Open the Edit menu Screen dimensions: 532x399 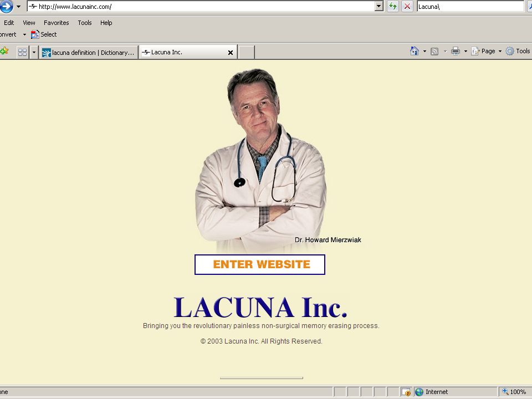click(x=9, y=23)
